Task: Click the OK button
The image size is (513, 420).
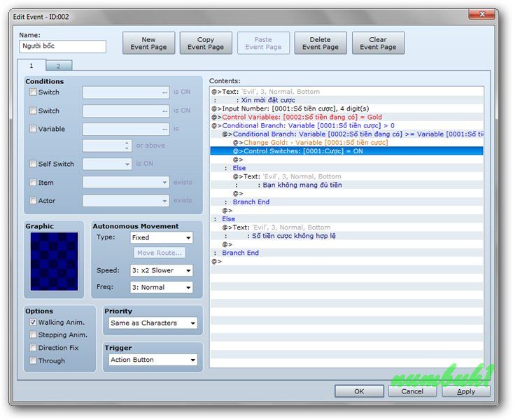Action: pyautogui.click(x=359, y=391)
